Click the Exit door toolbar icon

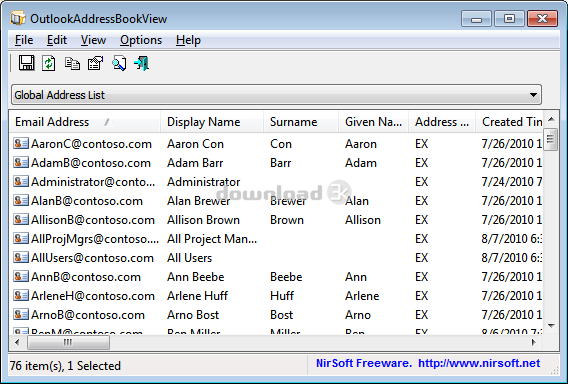pos(142,63)
